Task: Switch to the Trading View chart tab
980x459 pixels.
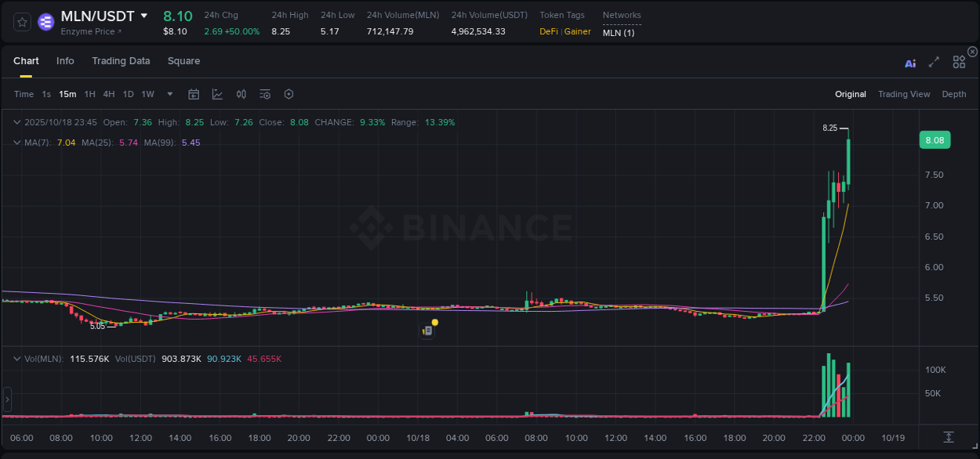Action: 904,93
